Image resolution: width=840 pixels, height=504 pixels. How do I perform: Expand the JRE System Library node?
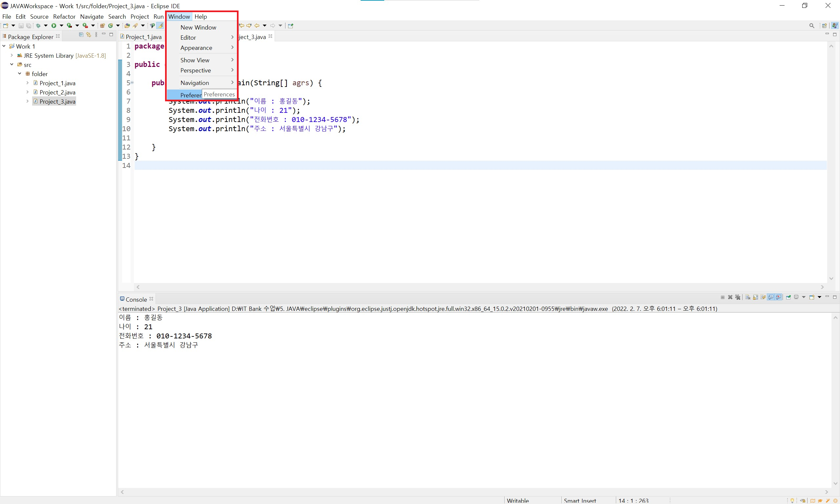(11, 55)
